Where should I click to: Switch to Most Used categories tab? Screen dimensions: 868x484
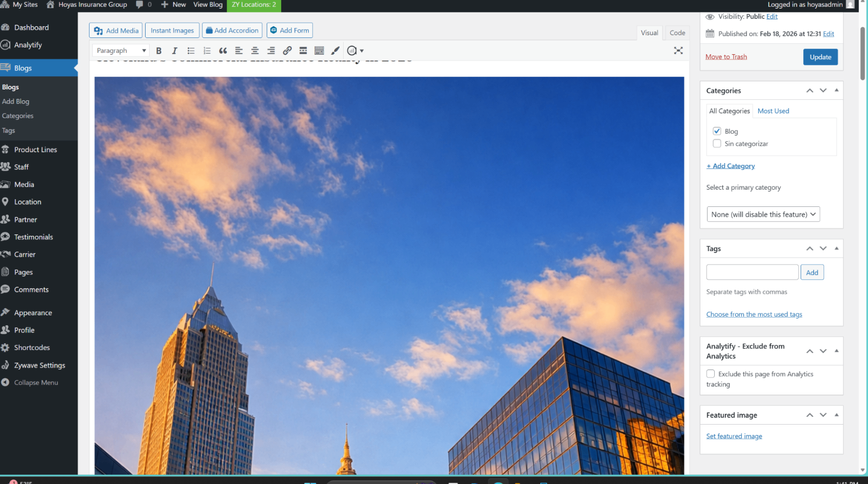[x=773, y=111]
